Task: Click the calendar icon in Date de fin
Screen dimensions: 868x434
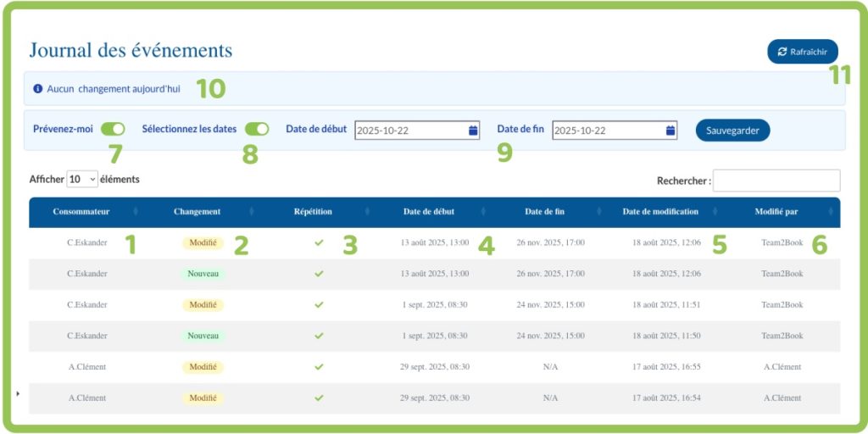Action: pyautogui.click(x=670, y=131)
